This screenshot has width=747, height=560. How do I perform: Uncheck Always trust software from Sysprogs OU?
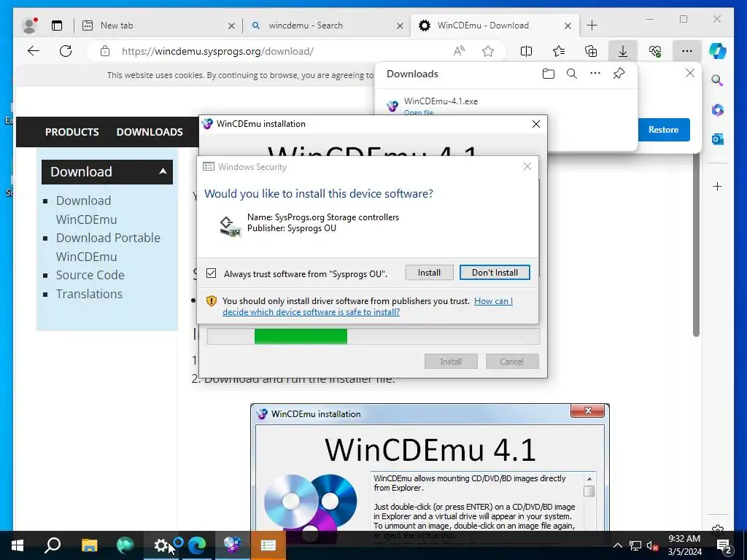pos(211,273)
